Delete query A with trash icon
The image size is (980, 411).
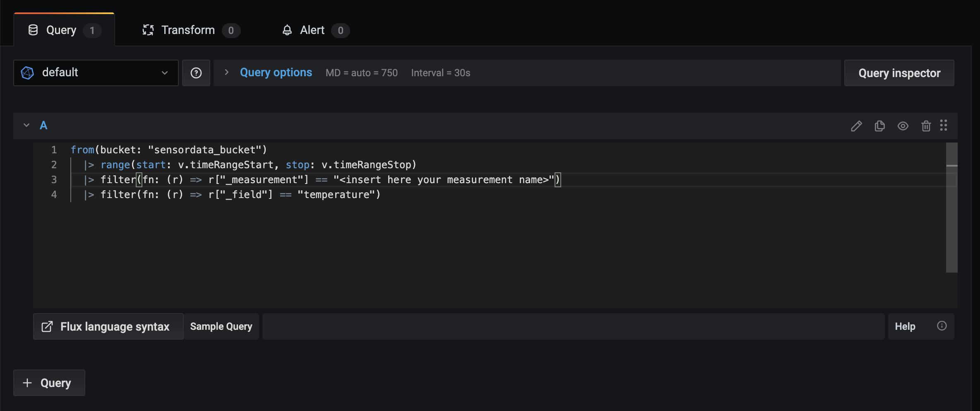pos(926,126)
